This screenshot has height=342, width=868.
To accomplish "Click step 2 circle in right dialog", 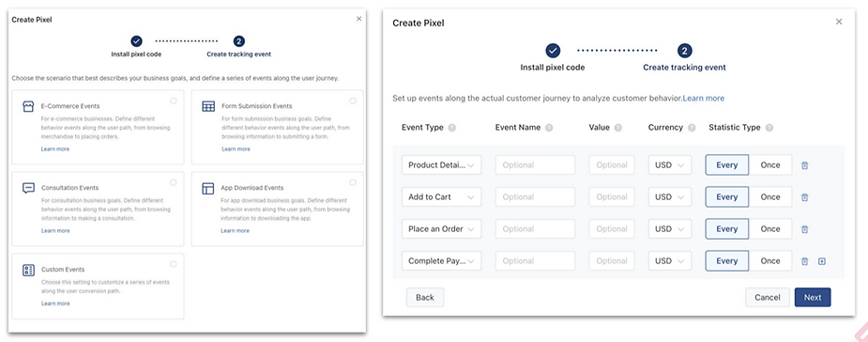I will click(684, 51).
